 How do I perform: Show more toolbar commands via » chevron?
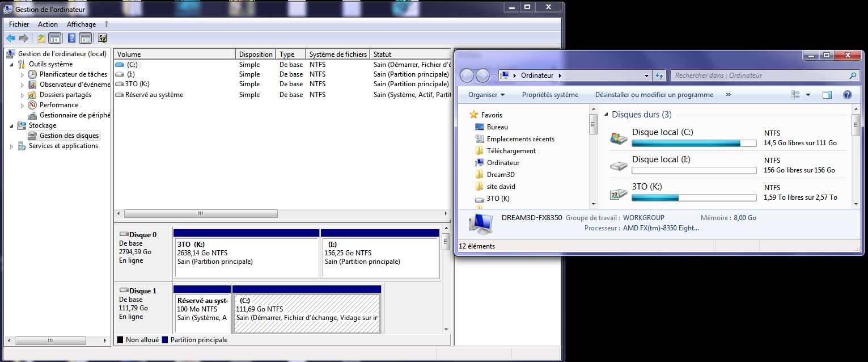pyautogui.click(x=729, y=95)
